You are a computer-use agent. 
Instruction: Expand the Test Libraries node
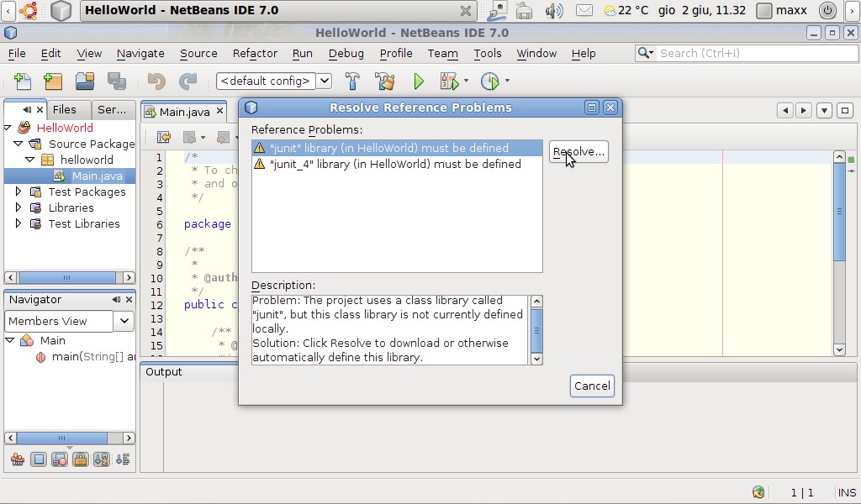tap(18, 223)
